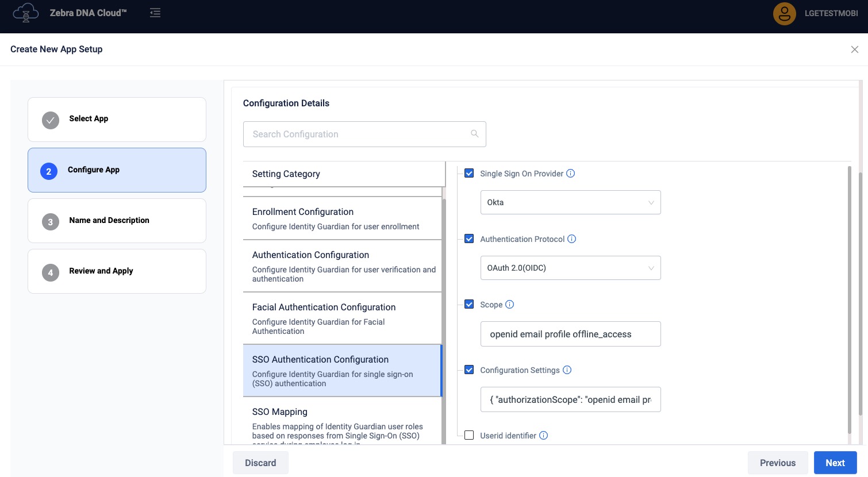Show info for Configuration Settings

567,370
